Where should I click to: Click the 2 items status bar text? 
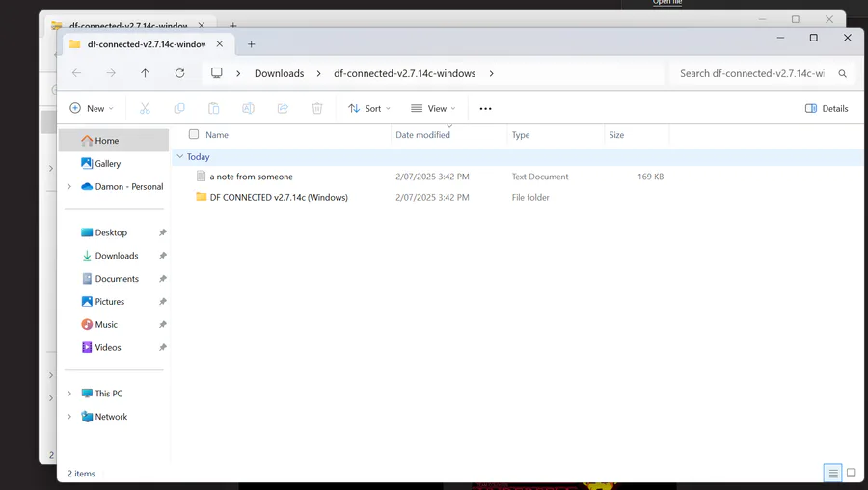point(81,474)
